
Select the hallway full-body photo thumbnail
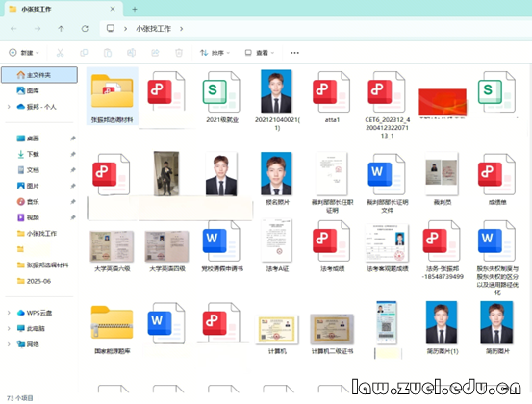coord(166,173)
